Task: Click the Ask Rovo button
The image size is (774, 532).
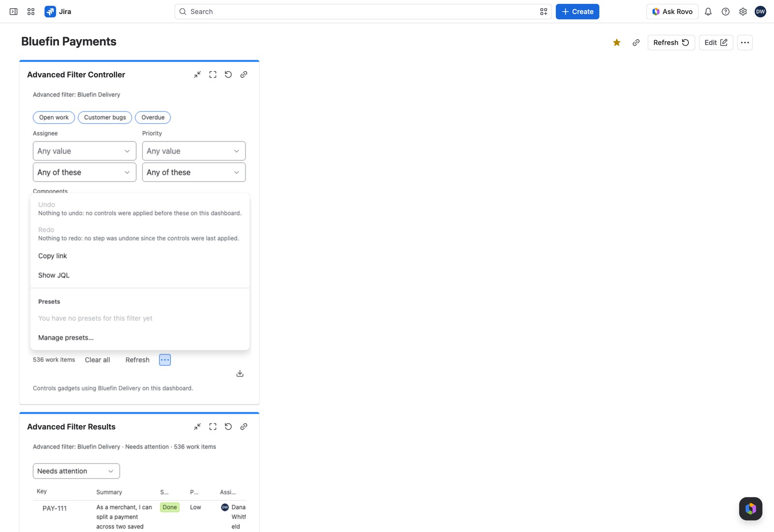Action: pyautogui.click(x=672, y=12)
